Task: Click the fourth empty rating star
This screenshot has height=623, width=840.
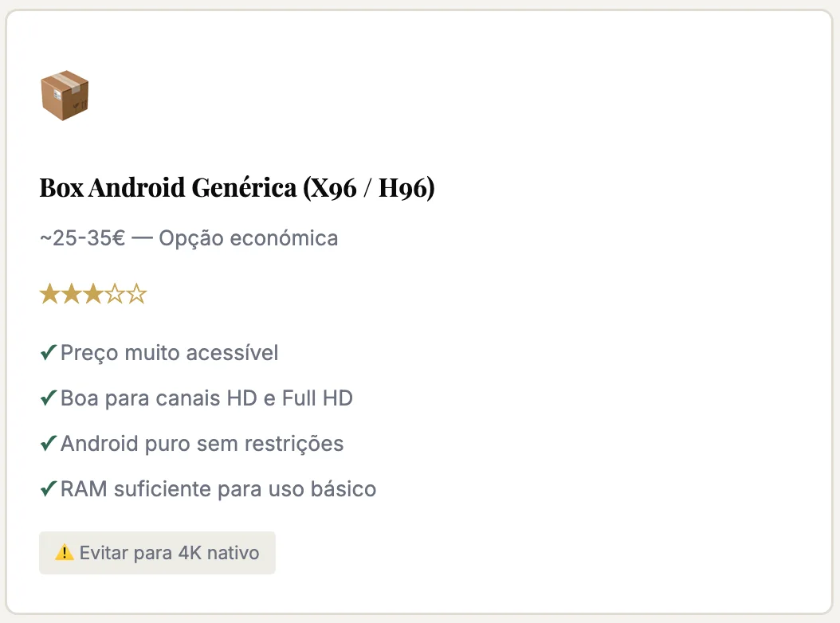Action: 115,295
